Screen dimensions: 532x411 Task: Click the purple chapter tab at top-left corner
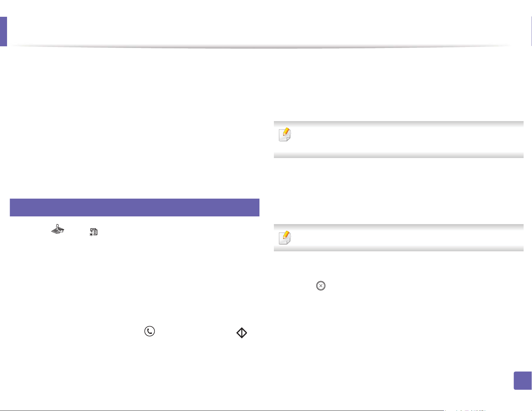3,32
